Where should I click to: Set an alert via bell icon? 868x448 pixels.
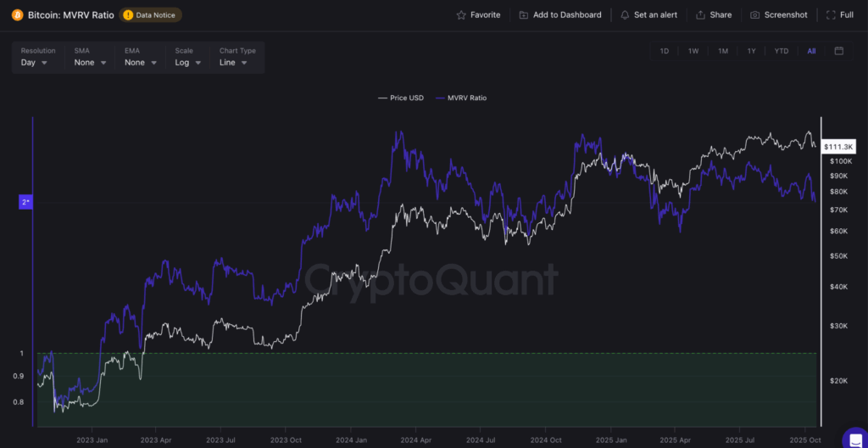pyautogui.click(x=625, y=15)
